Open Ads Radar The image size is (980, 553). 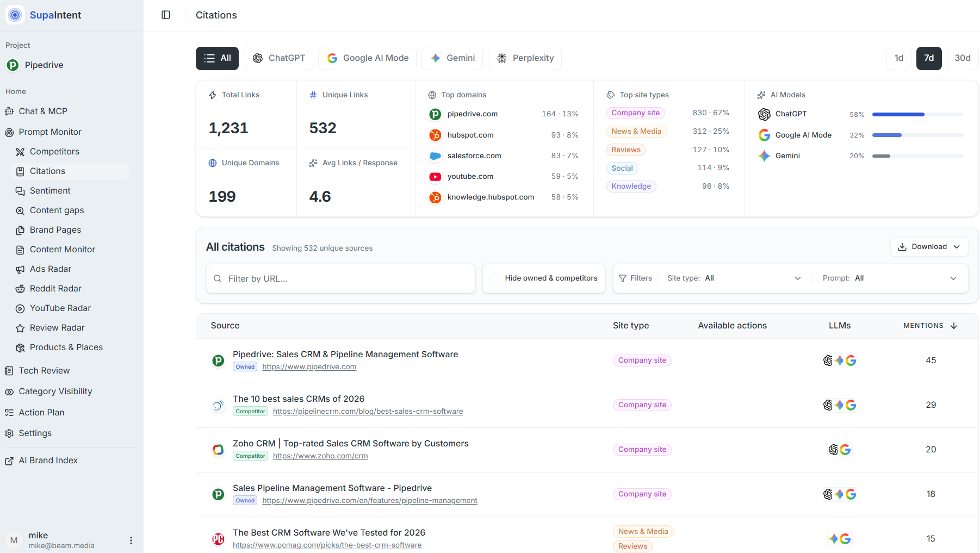click(x=51, y=269)
